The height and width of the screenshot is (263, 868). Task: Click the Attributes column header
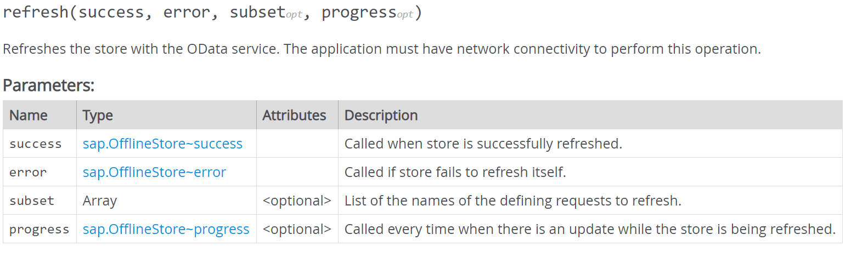coord(294,115)
